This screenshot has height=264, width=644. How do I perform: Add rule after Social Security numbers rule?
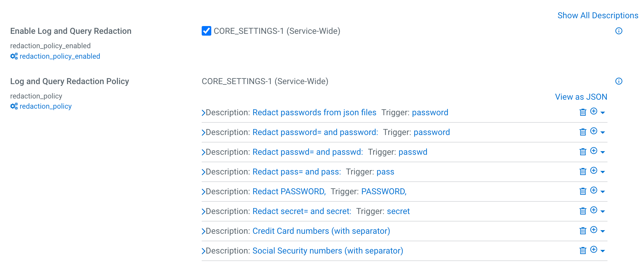point(594,250)
